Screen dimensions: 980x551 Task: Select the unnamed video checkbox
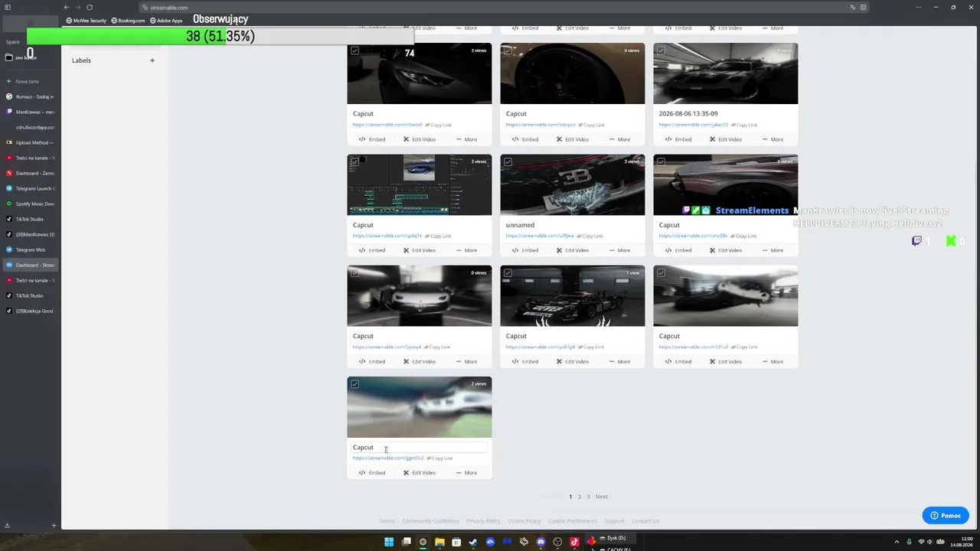coord(508,162)
